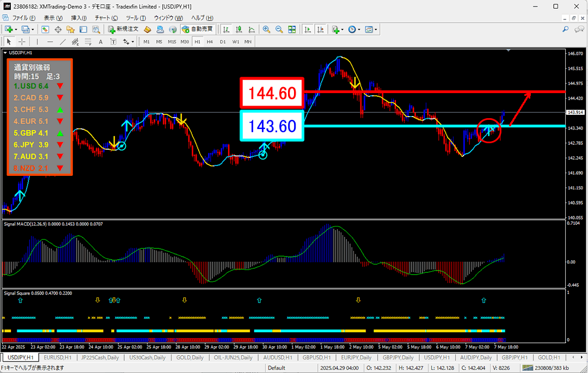Select the equidistant channel tool
Viewport: 588px width, 373px height.
pyautogui.click(x=75, y=41)
